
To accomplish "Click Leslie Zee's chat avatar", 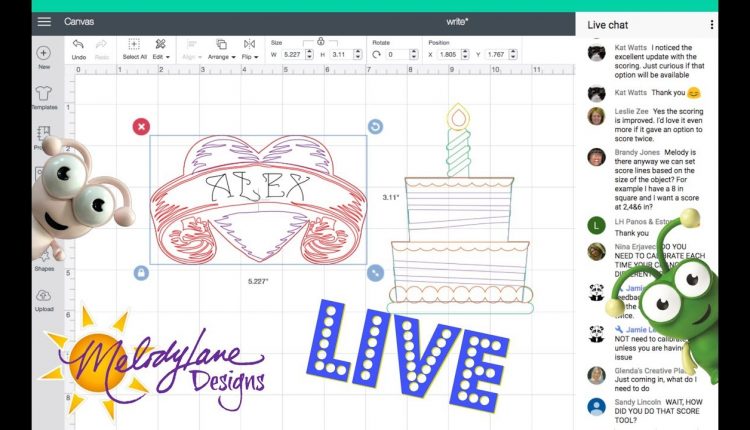I will coord(596,116).
